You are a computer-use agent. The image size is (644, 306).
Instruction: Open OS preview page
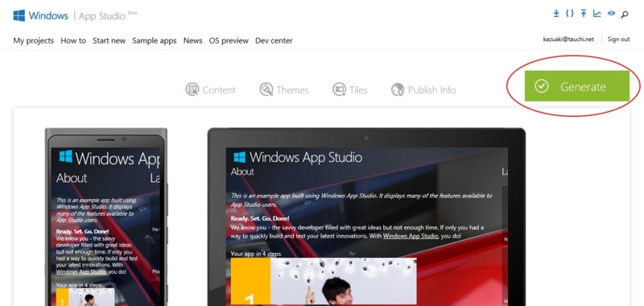(x=229, y=40)
